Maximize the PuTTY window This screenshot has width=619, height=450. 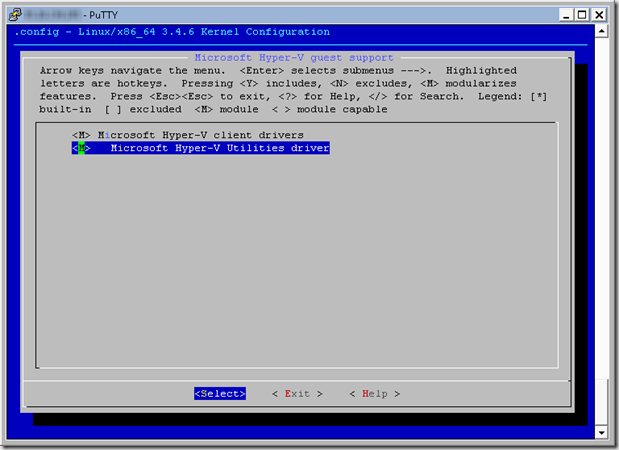pyautogui.click(x=581, y=15)
